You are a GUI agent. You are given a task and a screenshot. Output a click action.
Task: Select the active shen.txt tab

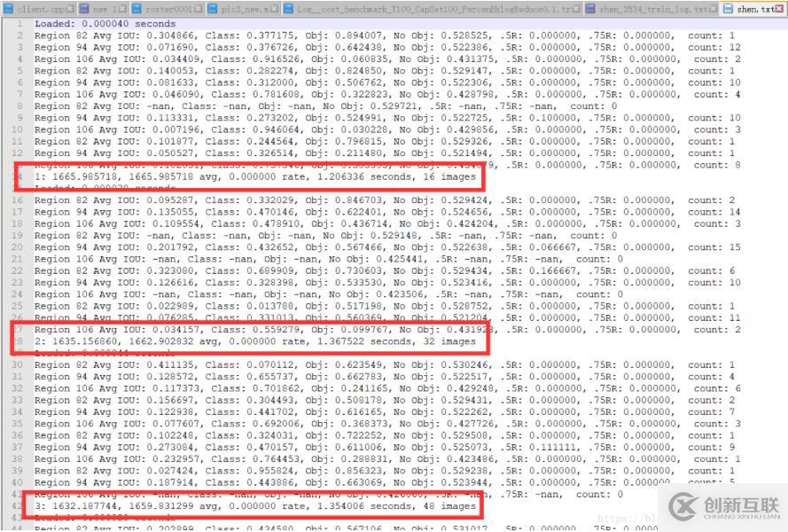(x=753, y=9)
